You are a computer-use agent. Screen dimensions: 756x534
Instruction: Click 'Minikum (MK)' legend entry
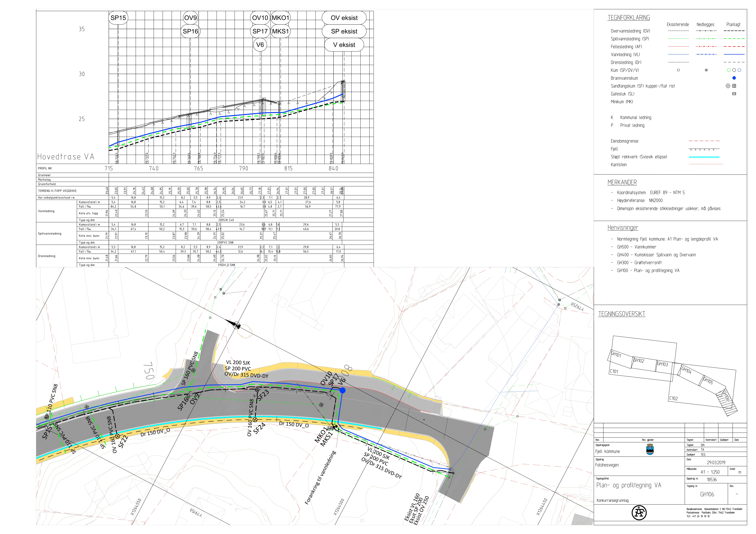pos(622,102)
